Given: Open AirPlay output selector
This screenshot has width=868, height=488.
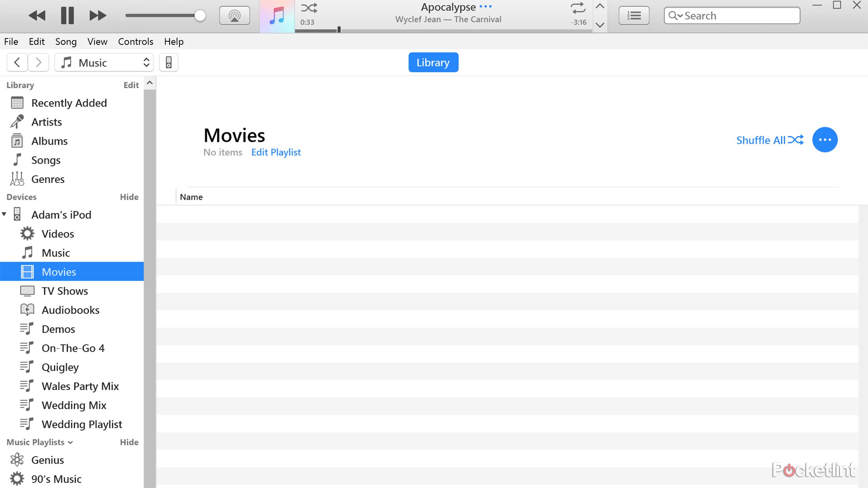Looking at the screenshot, I should 235,16.
